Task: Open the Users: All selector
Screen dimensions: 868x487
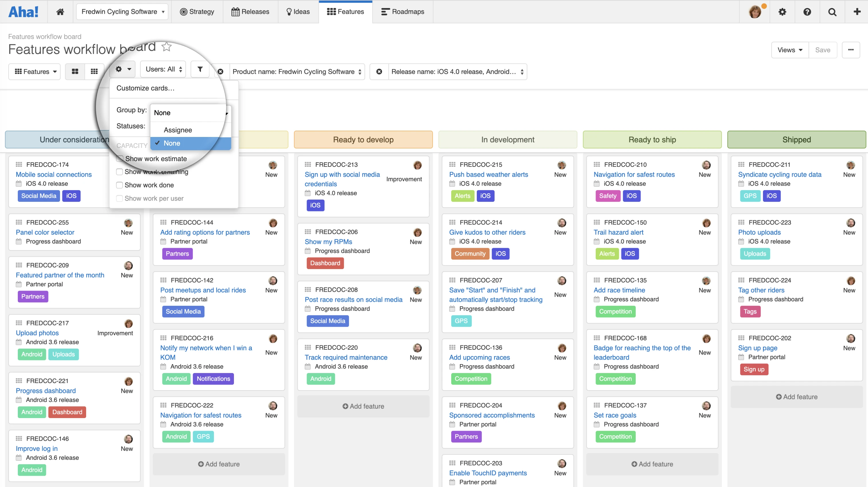Action: (163, 69)
